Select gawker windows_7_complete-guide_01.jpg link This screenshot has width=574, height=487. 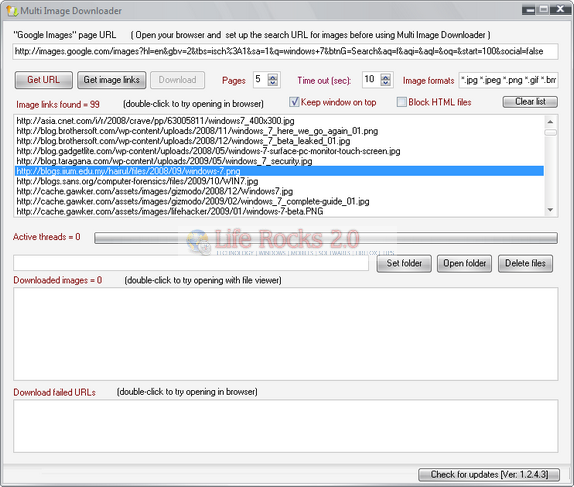[279, 201]
